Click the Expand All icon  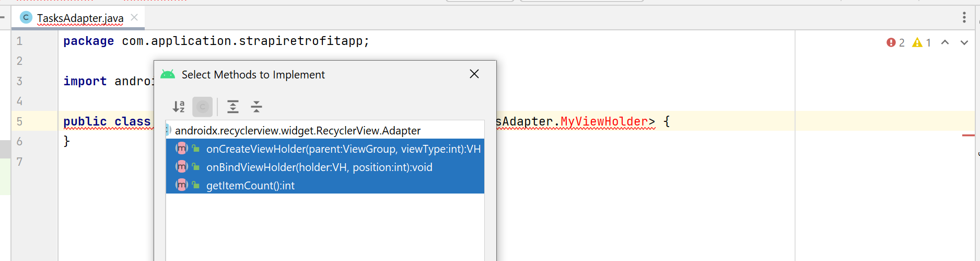point(233,107)
